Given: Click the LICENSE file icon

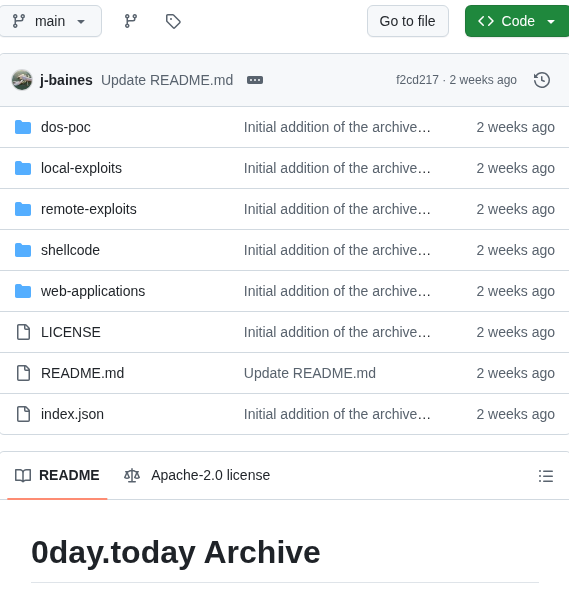Looking at the screenshot, I should click(23, 332).
